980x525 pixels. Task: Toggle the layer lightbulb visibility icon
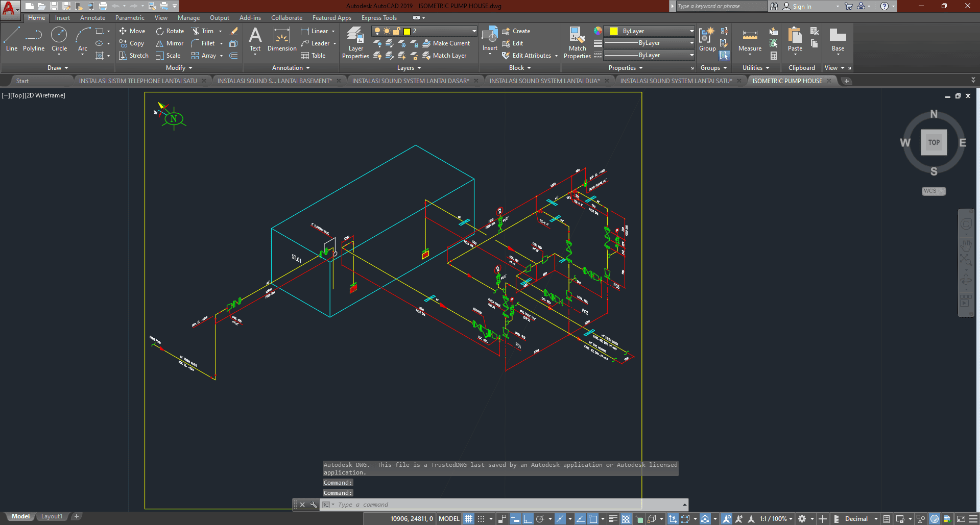[377, 31]
